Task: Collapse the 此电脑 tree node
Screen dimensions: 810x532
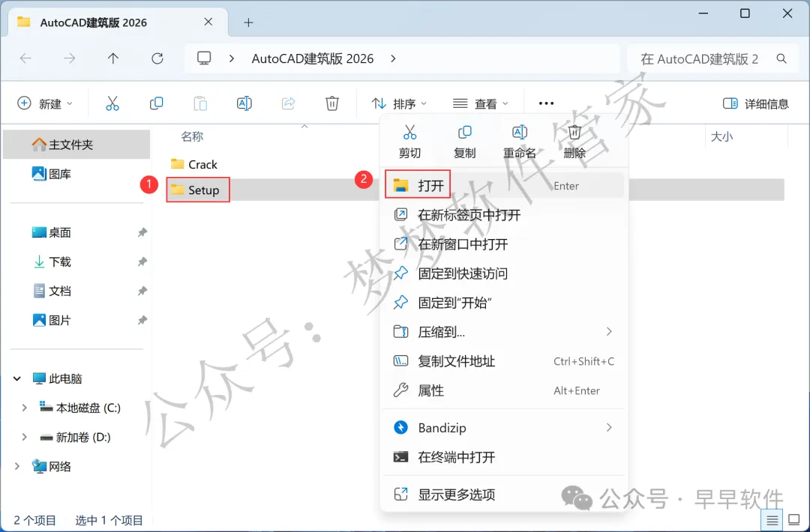Action: click(17, 378)
